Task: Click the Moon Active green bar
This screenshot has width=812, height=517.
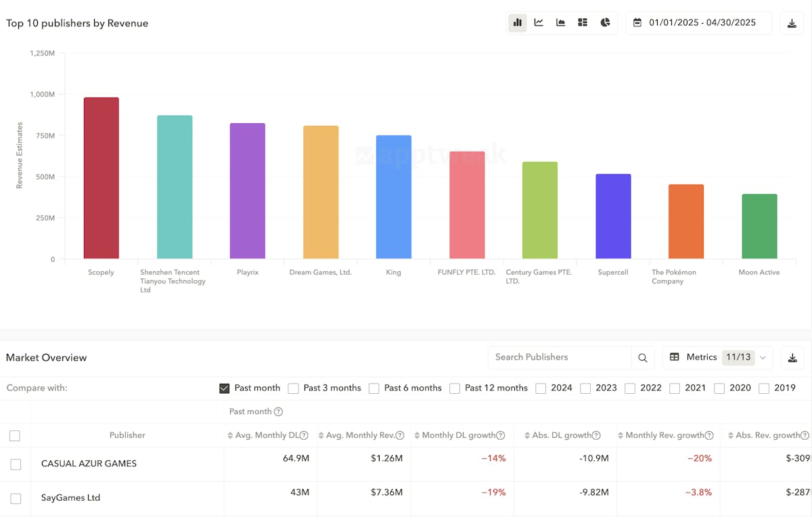Action: point(759,226)
